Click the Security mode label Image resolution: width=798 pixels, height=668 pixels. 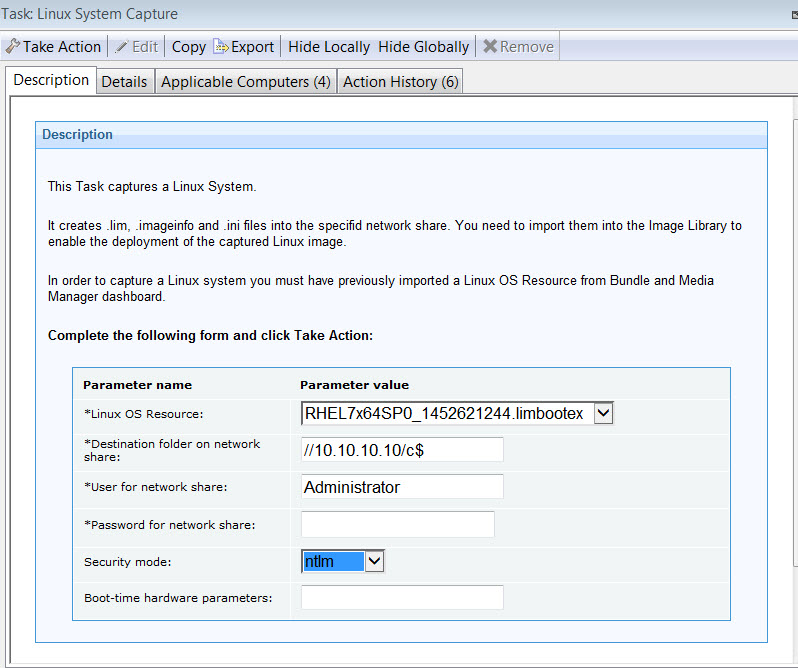128,562
